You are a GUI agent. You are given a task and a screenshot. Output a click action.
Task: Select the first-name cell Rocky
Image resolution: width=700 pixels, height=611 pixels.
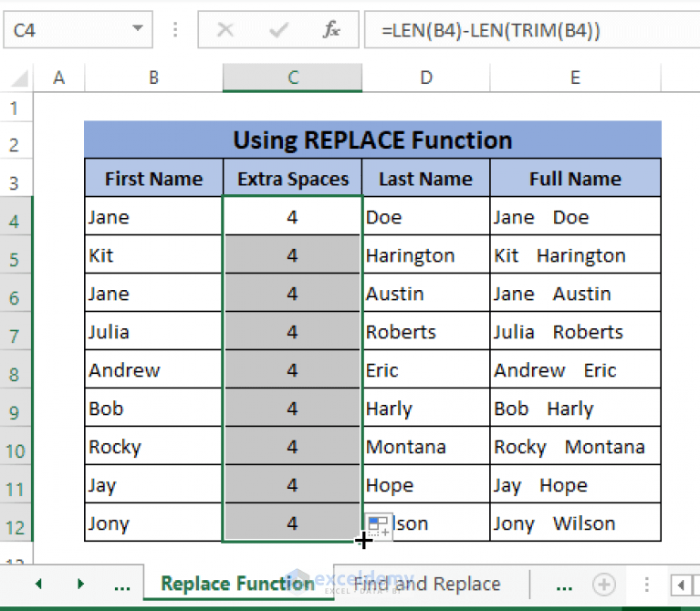point(153,447)
